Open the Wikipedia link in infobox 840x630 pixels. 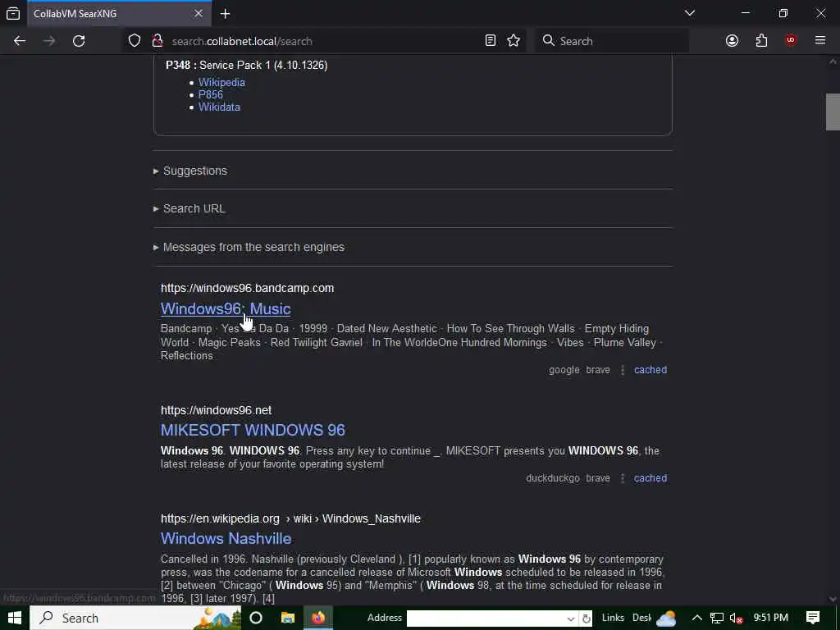(221, 83)
